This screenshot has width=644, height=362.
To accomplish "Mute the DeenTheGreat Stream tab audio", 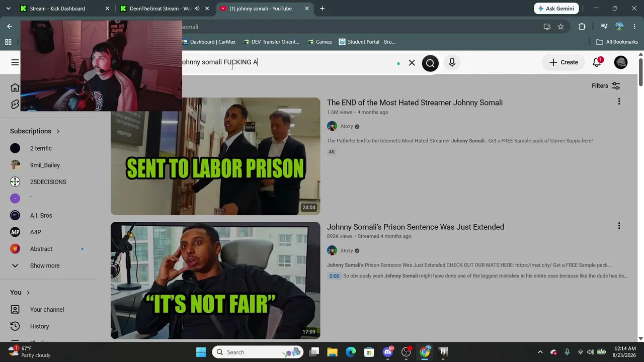I will [x=197, y=9].
